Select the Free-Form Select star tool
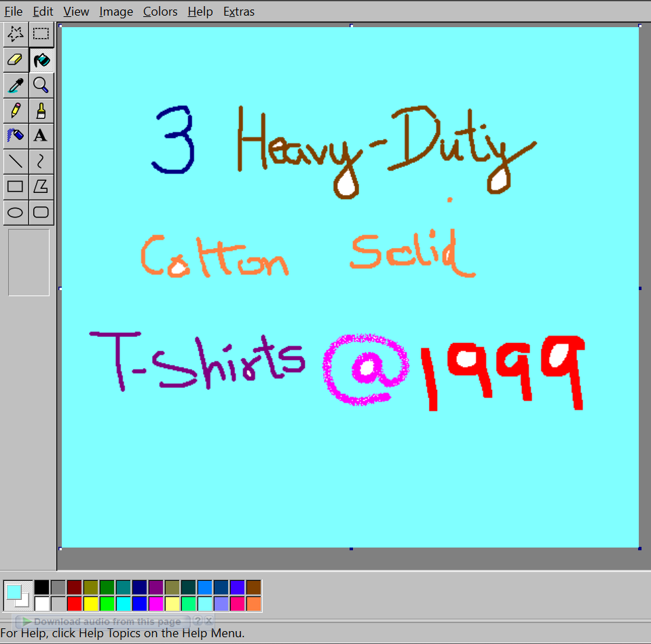This screenshot has height=644, width=651. (x=16, y=34)
